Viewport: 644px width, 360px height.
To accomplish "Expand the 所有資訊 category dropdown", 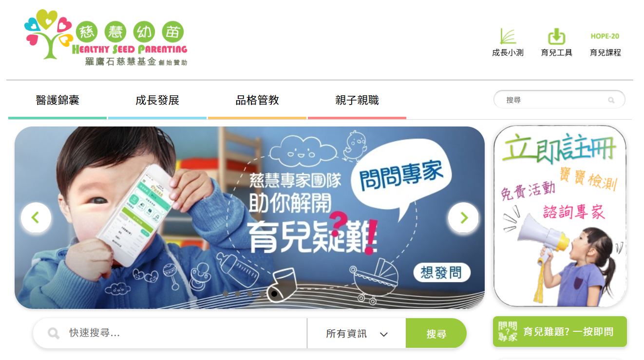I will click(357, 334).
